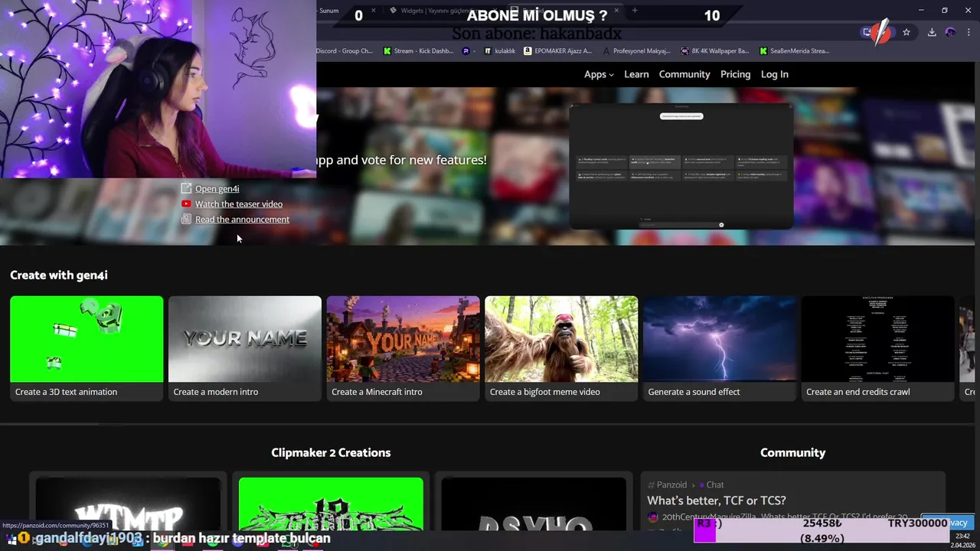Click the Create with gen4i heading

coord(59,275)
